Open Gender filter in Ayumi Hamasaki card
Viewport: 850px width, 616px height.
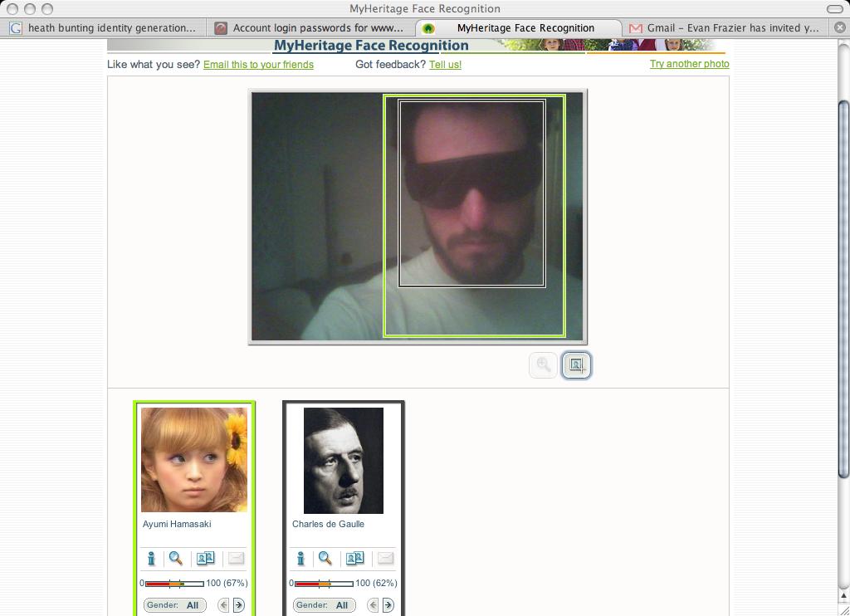(174, 605)
